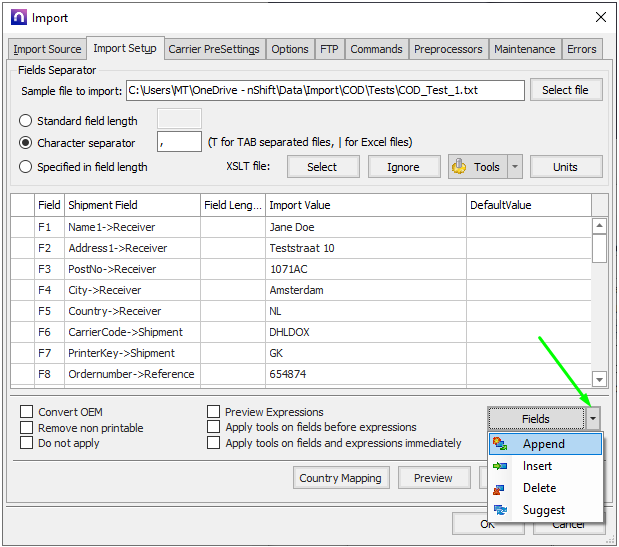The image size is (619, 547).
Task: Click the Insert arrow icon in menu
Action: pyautogui.click(x=501, y=466)
